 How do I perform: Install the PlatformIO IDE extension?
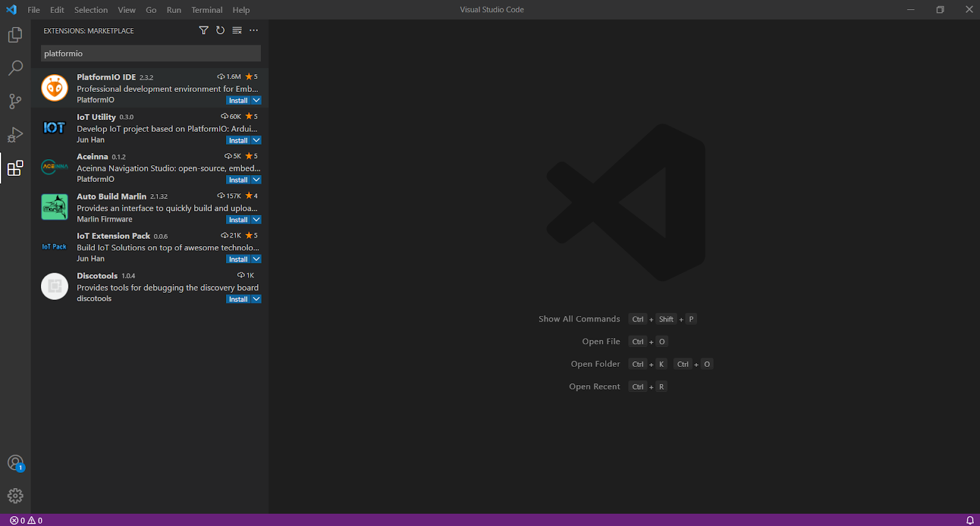click(238, 100)
